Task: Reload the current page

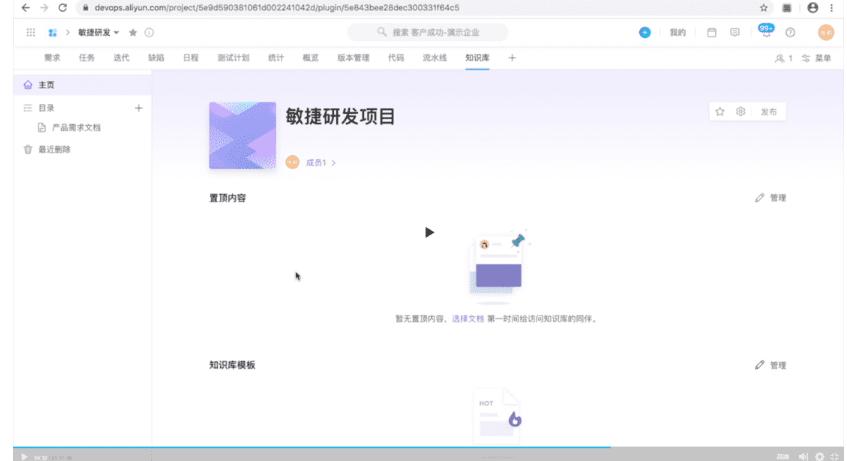Action: point(63,8)
